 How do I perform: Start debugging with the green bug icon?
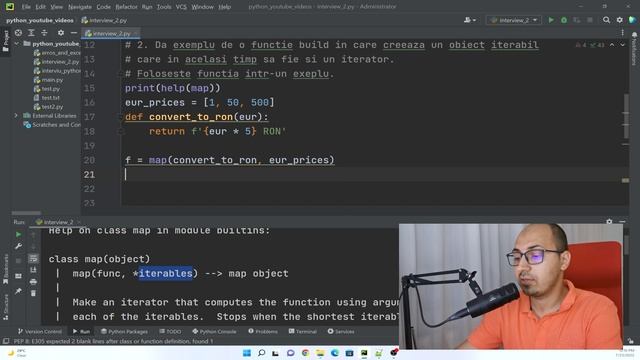coord(564,20)
